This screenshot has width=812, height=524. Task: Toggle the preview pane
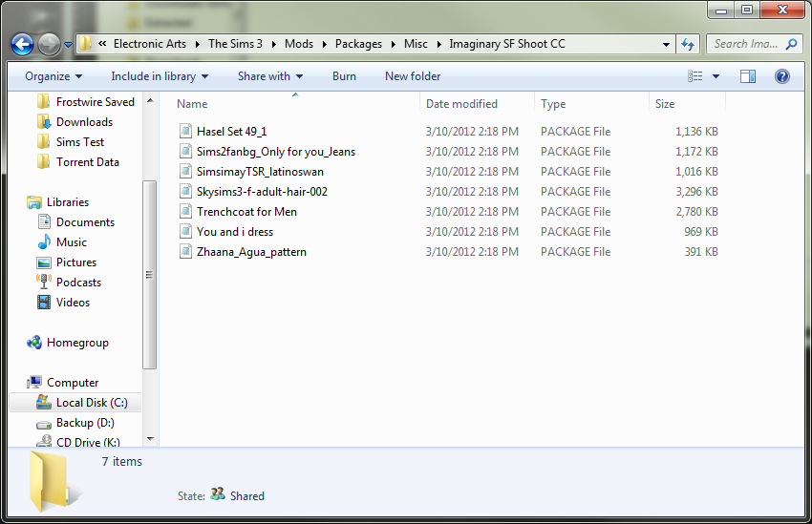(x=748, y=76)
